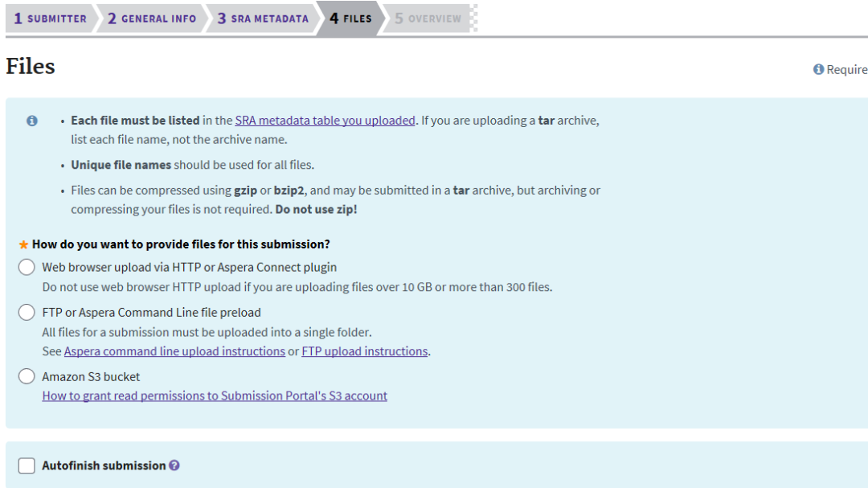
Task: Open the SRA metadata table you uploaded link
Action: point(325,121)
